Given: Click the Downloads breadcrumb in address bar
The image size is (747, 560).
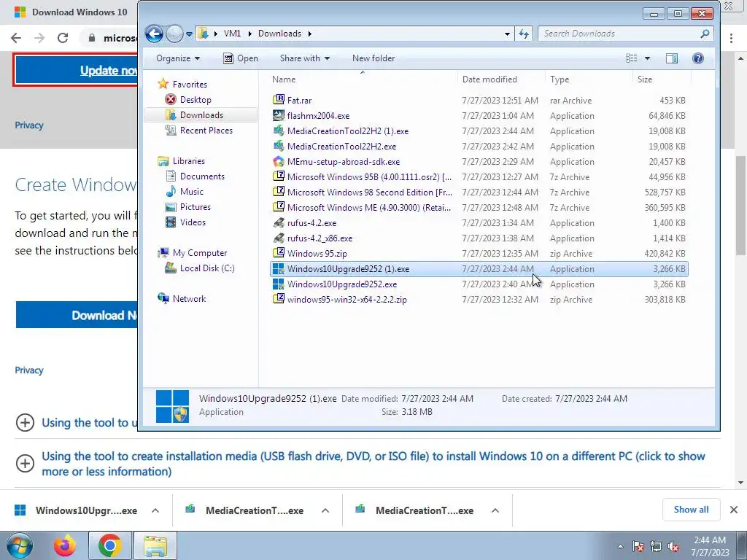Looking at the screenshot, I should (279, 34).
